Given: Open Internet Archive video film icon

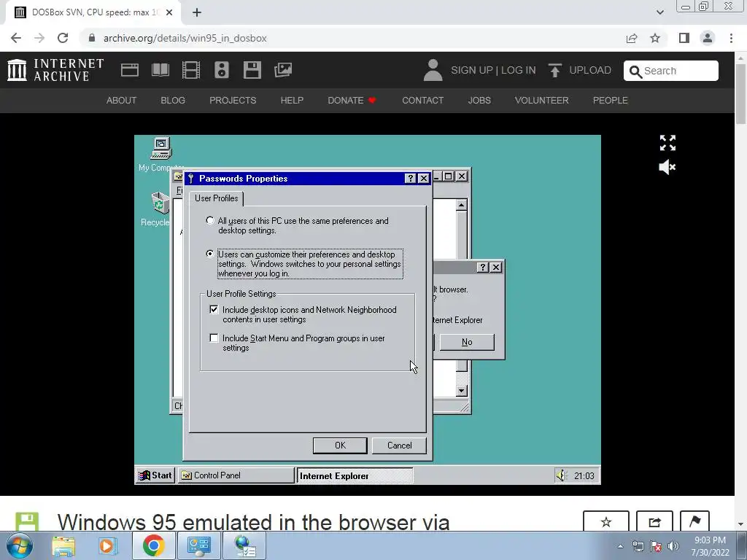Looking at the screenshot, I should click(191, 70).
